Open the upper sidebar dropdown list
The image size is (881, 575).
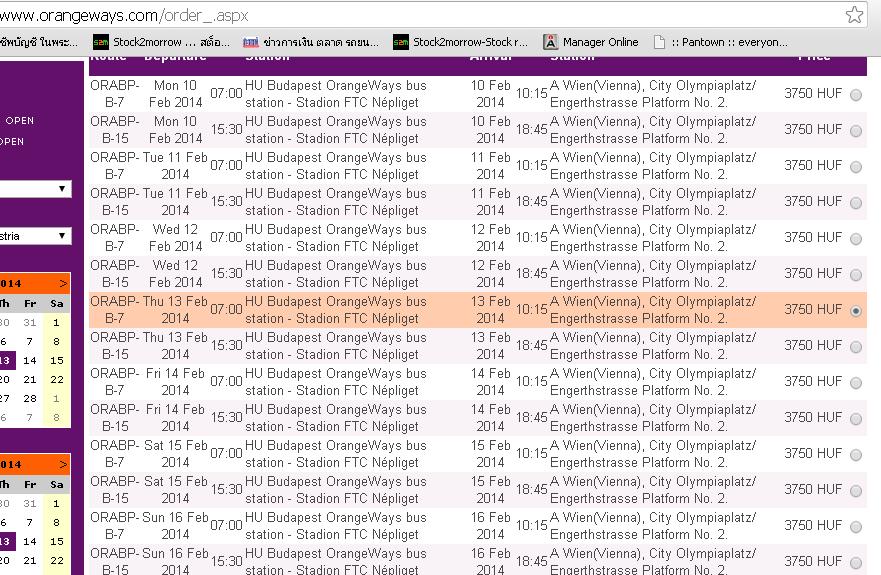click(35, 189)
